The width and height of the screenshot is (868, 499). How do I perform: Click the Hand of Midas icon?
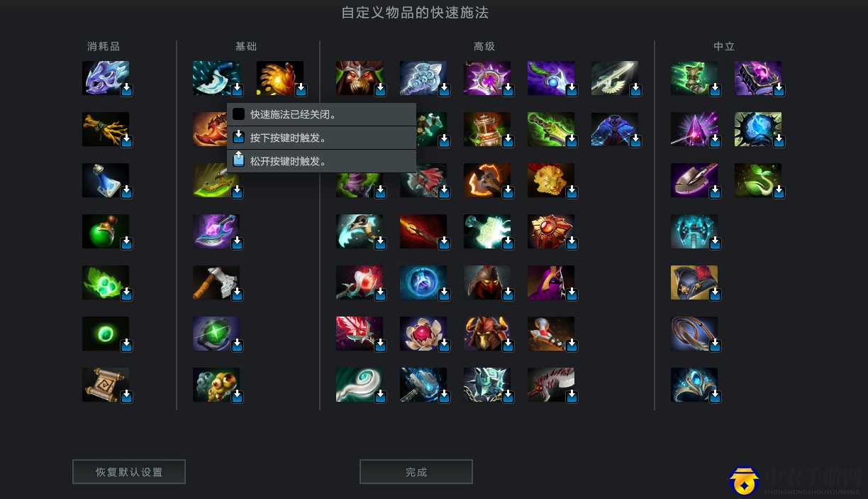pyautogui.click(x=280, y=78)
